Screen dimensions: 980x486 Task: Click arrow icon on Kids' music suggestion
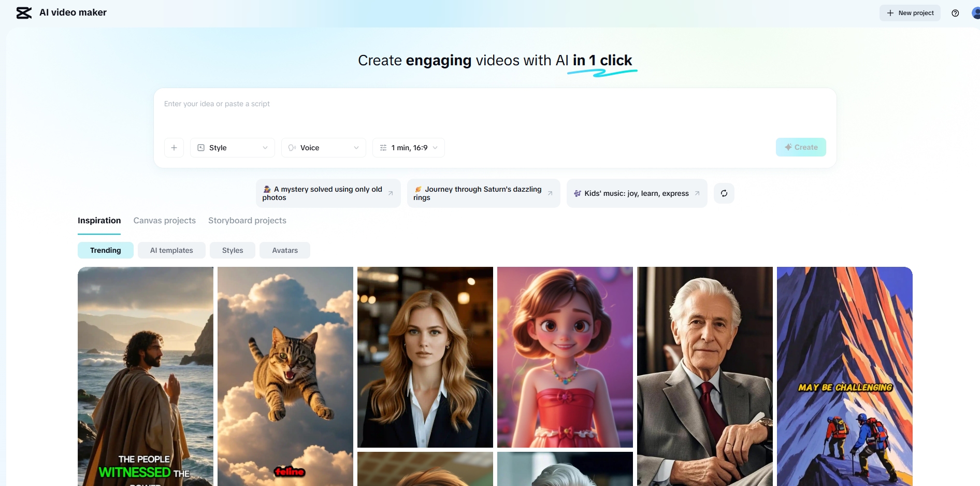697,193
